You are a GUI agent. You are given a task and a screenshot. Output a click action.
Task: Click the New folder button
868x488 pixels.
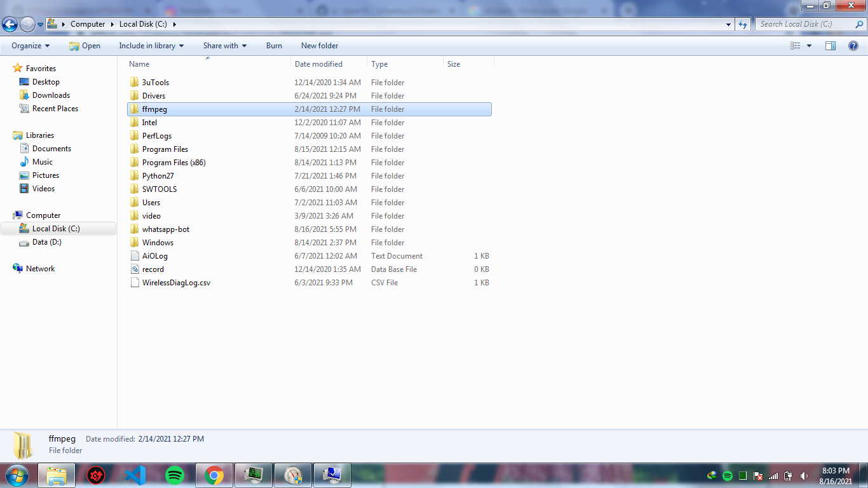point(320,46)
